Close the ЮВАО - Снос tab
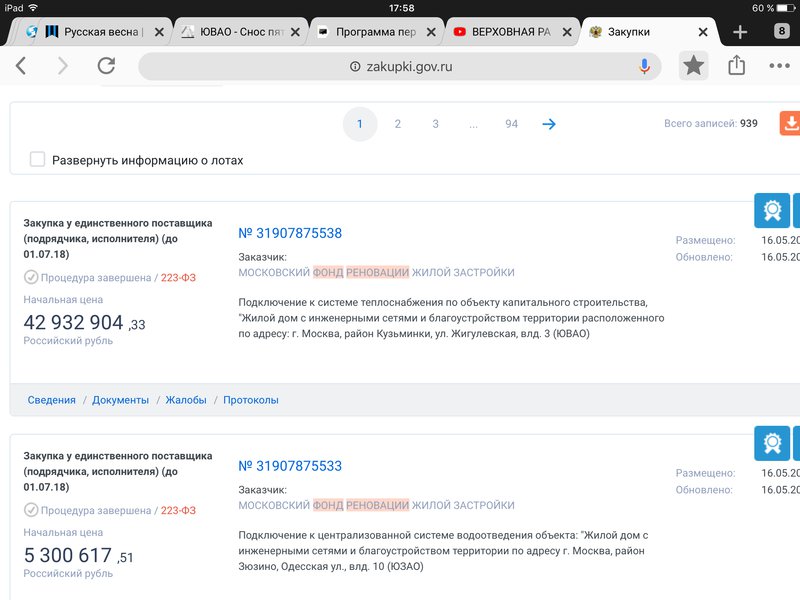This screenshot has height=600, width=800. pos(295,32)
